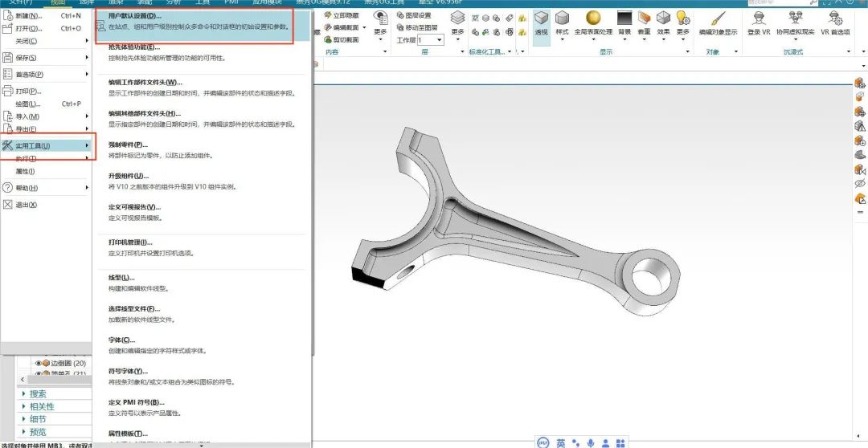
Task: Click 定义可视报告 menu entry
Action: pyautogui.click(x=202, y=212)
